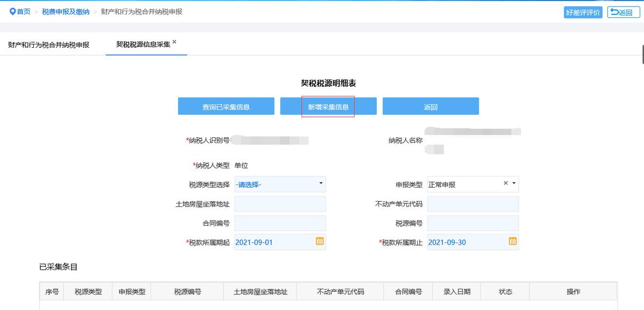The width and height of the screenshot is (644, 310).
Task: Click the 不动产单元代码 input field
Action: click(473, 204)
